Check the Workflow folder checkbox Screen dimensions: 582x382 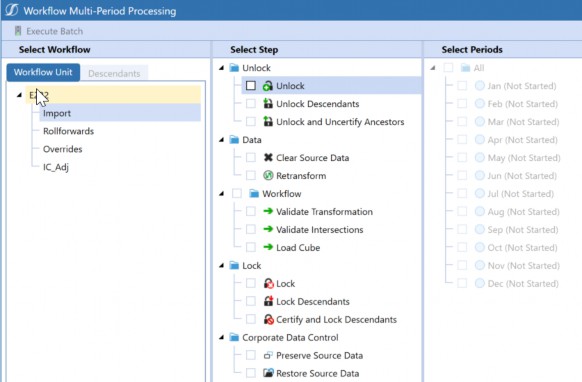click(237, 193)
